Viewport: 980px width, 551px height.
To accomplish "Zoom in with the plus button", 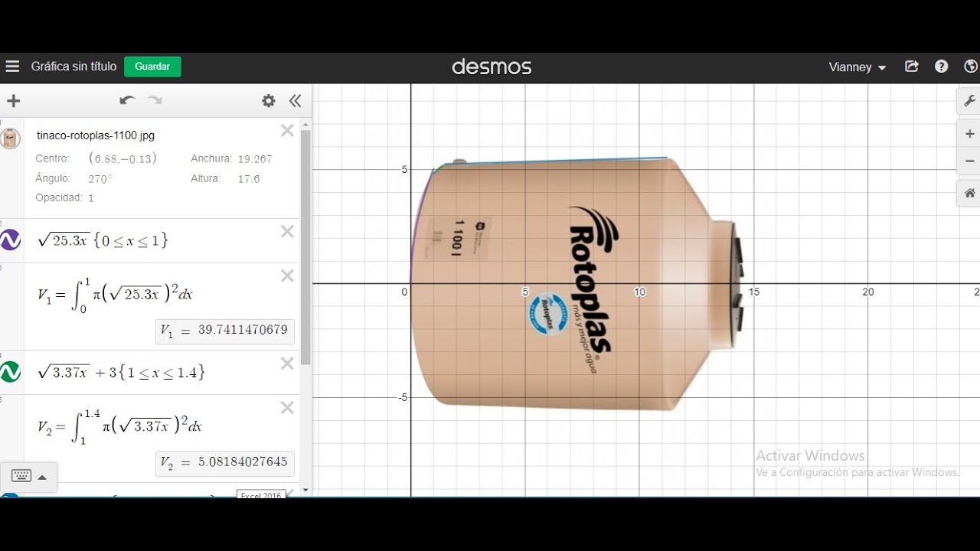I will tap(969, 134).
